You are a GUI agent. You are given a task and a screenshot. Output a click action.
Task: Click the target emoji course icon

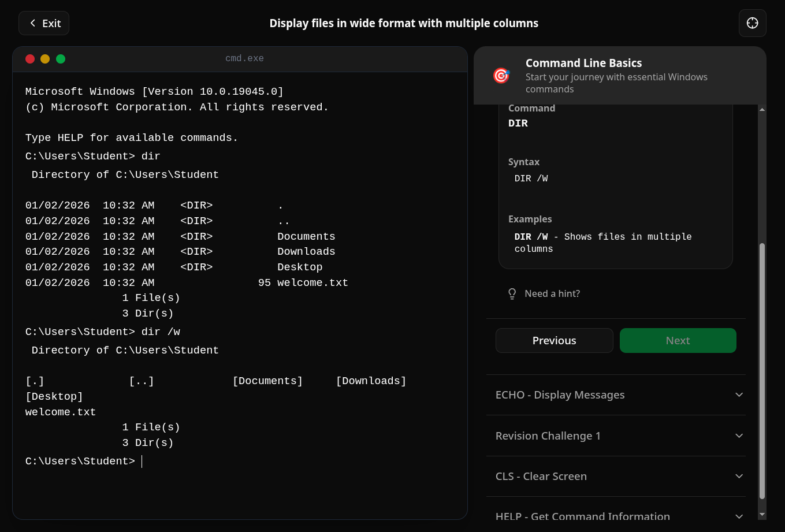coord(501,76)
